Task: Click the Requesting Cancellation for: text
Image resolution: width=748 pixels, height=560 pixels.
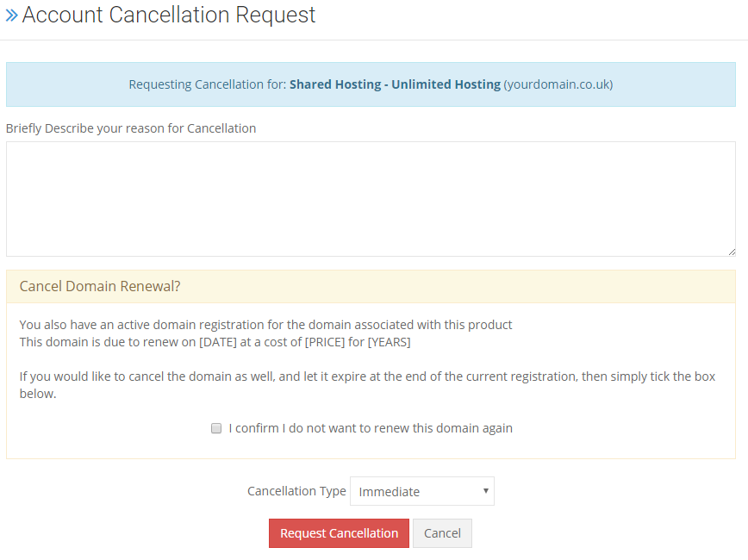Action: click(208, 84)
